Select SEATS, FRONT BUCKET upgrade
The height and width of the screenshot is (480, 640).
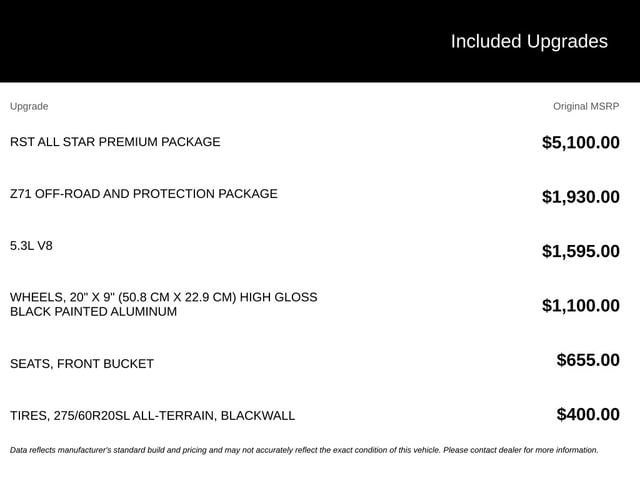pyautogui.click(x=82, y=363)
